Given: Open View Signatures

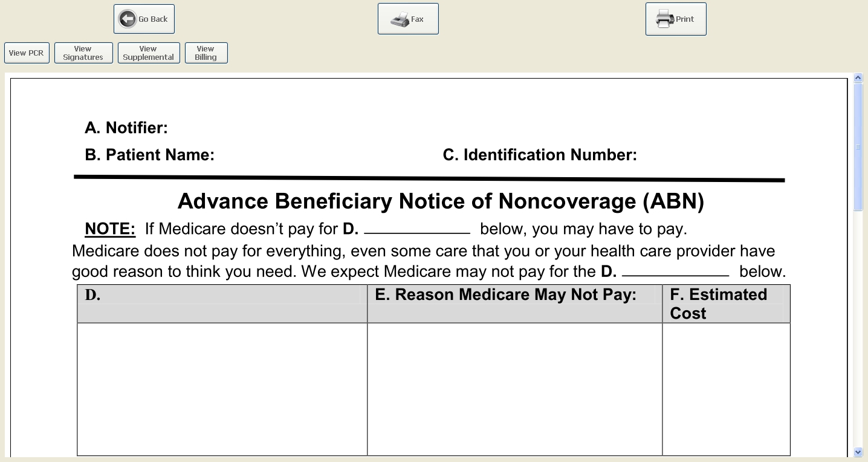Looking at the screenshot, I should [83, 53].
